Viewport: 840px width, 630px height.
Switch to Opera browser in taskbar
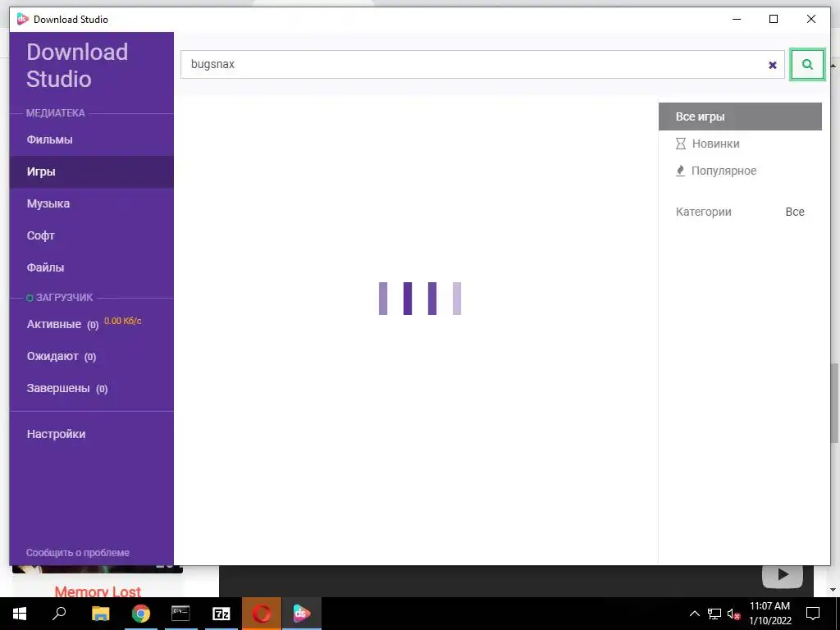[x=262, y=614]
